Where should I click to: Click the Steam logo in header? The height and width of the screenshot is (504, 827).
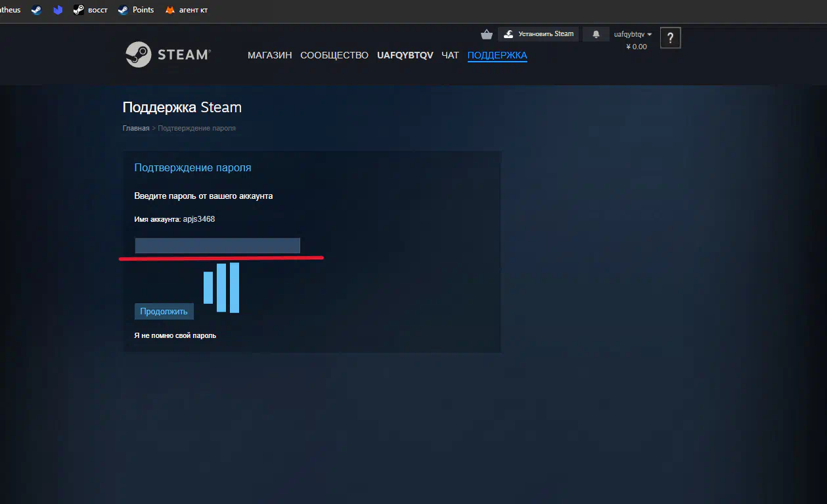(168, 54)
